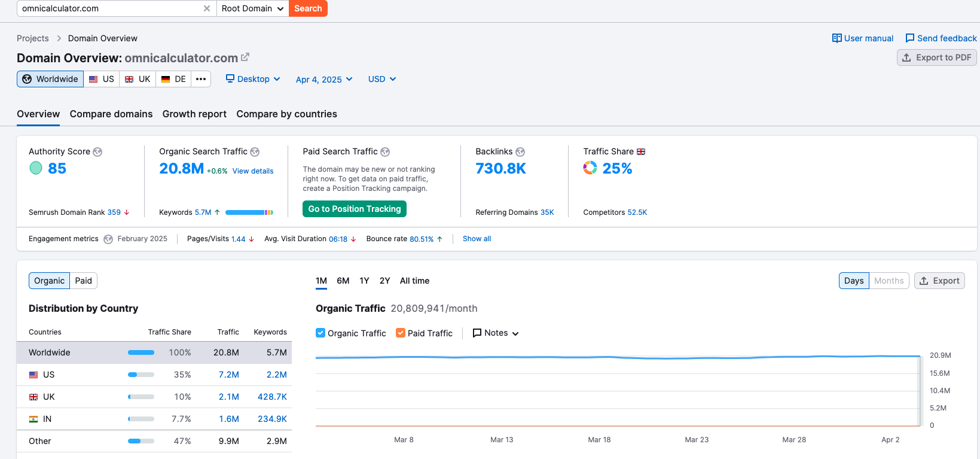Click the UK flag icon next to Traffic Share
Viewport: 980px width, 459px height.
tap(641, 152)
